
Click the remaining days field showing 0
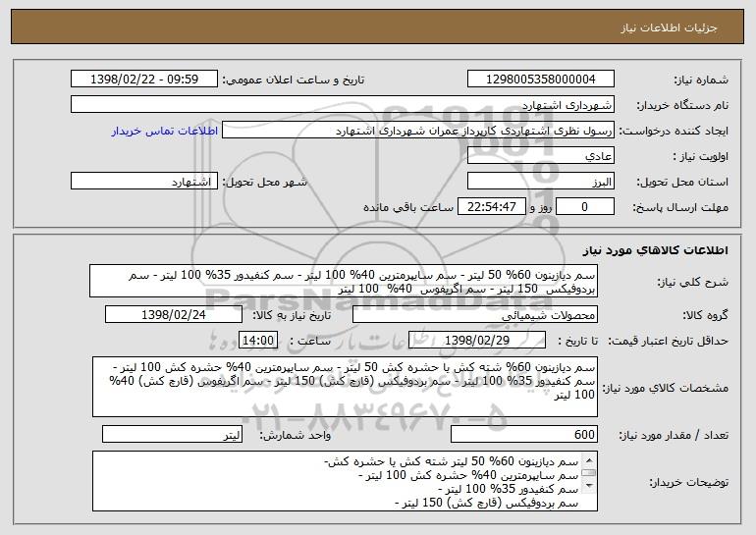click(585, 207)
